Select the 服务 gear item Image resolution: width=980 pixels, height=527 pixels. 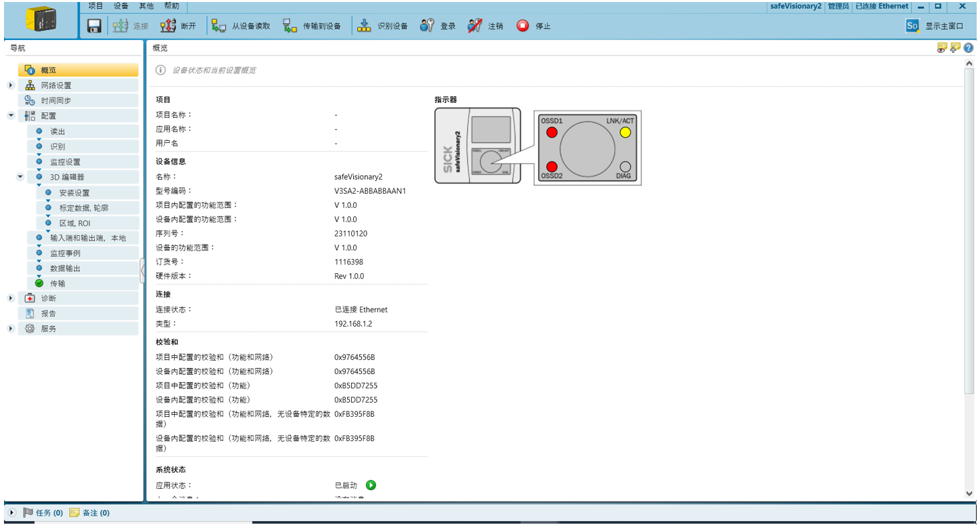click(78, 329)
